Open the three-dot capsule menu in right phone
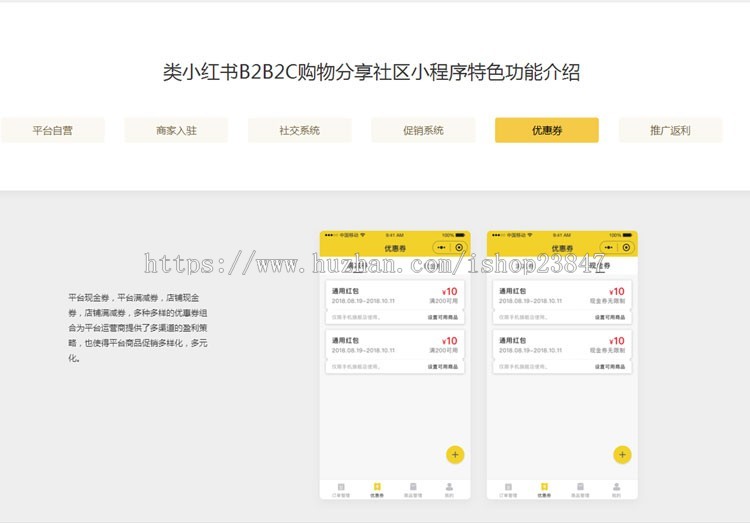The image size is (750, 523). pyautogui.click(x=608, y=247)
